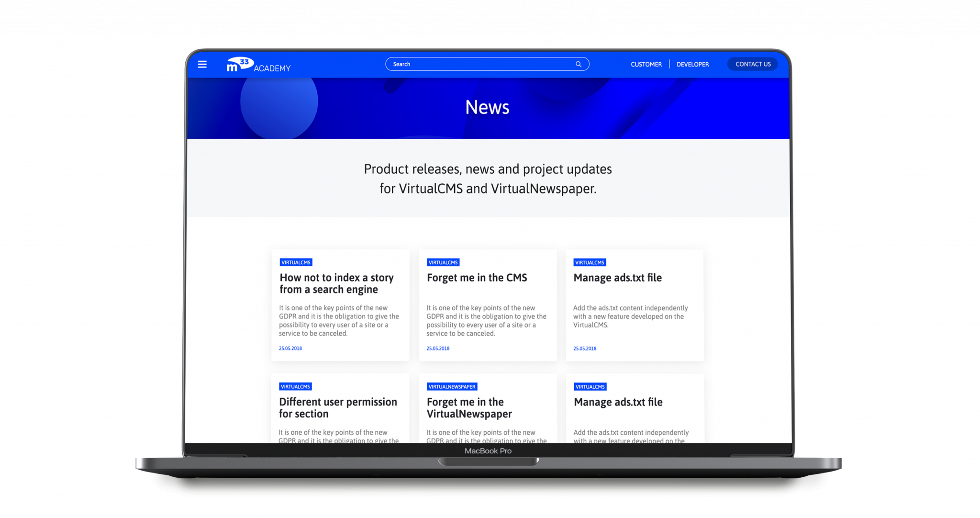The image size is (980, 518).
Task: Open second-row 'Manage ads.txt file' article title
Action: [x=618, y=402]
